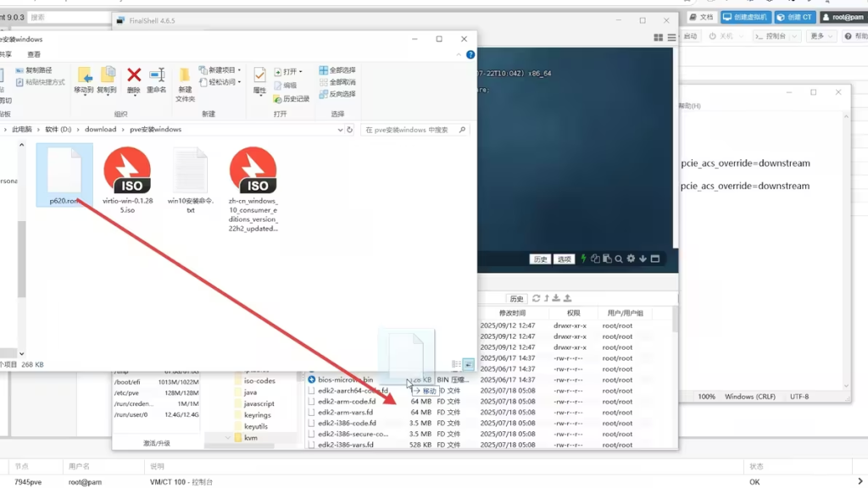Click the Create CT button

(793, 17)
